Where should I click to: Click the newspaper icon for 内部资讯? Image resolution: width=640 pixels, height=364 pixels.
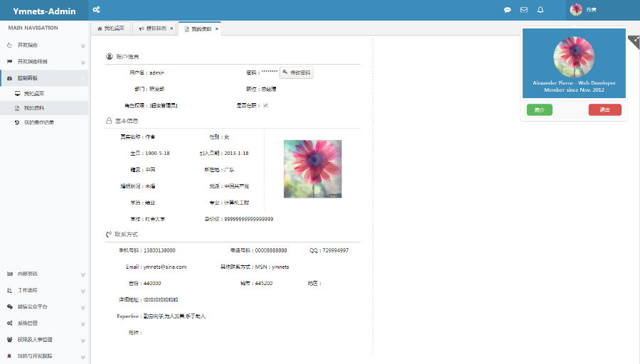[9, 274]
